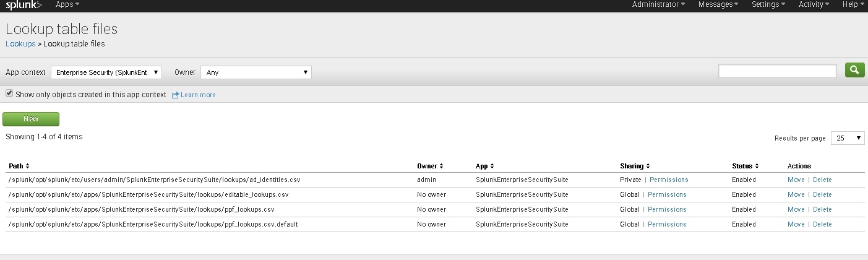
Task: Move the ppf_lookups.csv.default file
Action: pos(796,224)
